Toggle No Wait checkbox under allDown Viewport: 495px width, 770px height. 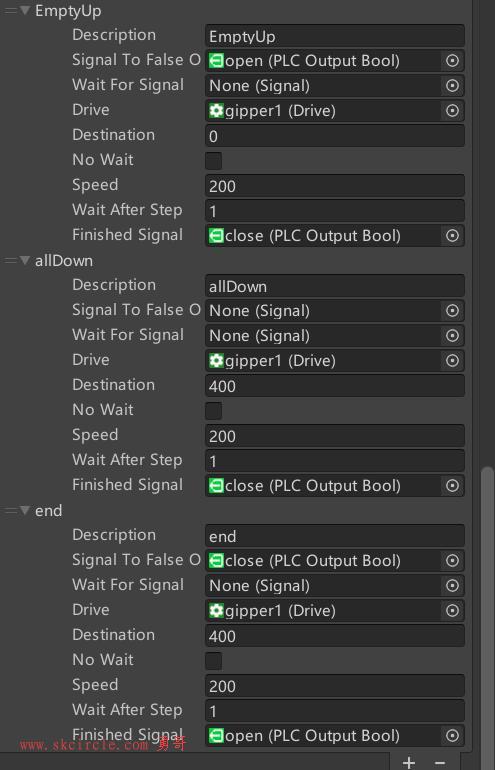coord(213,411)
